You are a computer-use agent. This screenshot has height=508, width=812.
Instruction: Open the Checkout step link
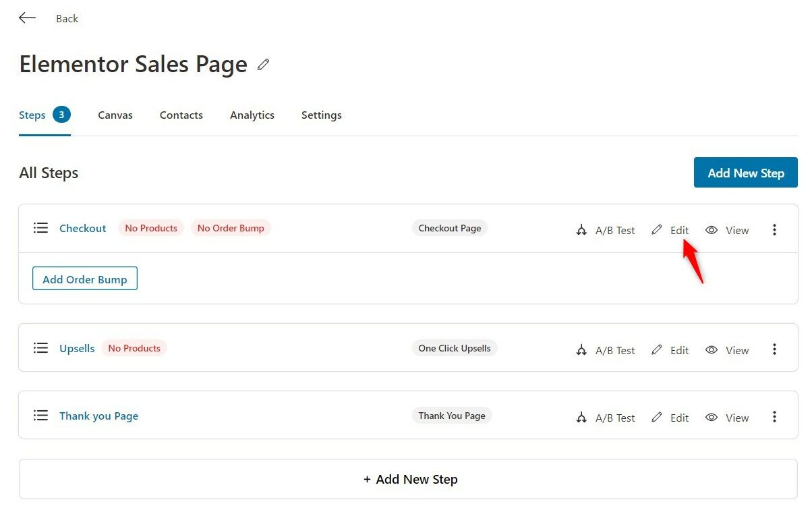pos(83,228)
